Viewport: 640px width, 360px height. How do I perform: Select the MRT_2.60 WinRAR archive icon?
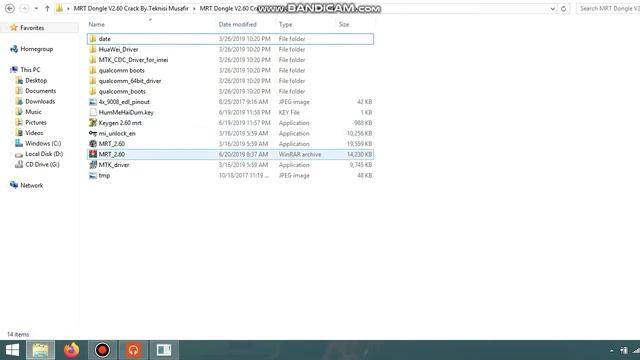point(93,154)
